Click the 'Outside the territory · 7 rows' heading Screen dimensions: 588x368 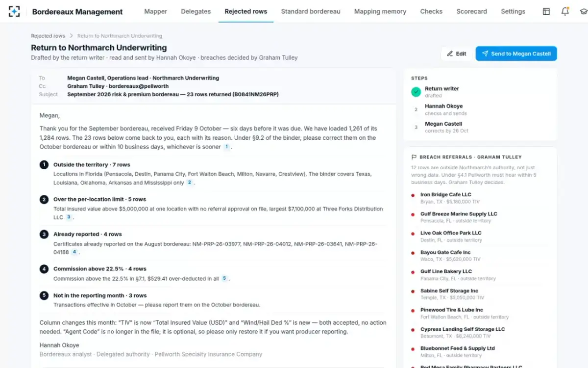pyautogui.click(x=92, y=165)
